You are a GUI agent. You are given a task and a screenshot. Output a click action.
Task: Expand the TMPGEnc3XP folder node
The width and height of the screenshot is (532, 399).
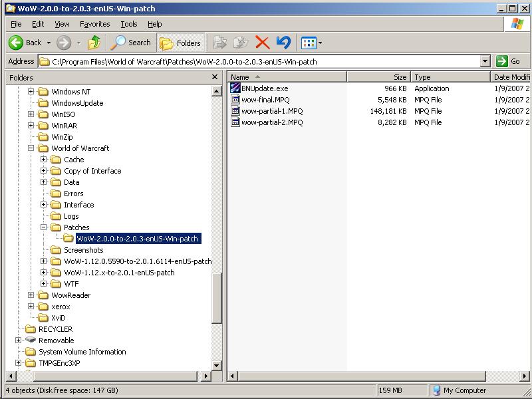click(x=19, y=362)
